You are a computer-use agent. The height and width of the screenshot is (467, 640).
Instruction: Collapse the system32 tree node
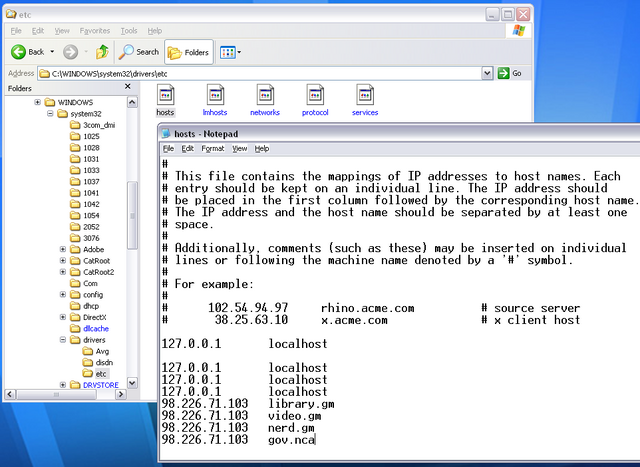pyautogui.click(x=50, y=113)
